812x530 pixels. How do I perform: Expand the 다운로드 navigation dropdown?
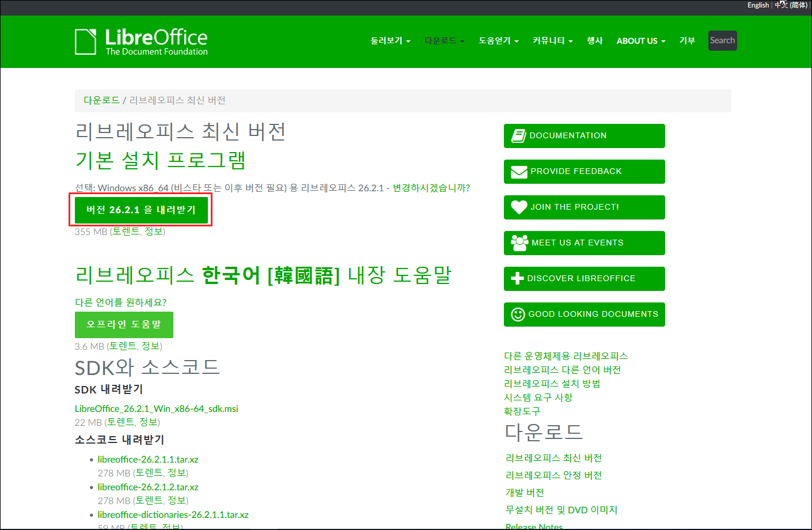444,41
